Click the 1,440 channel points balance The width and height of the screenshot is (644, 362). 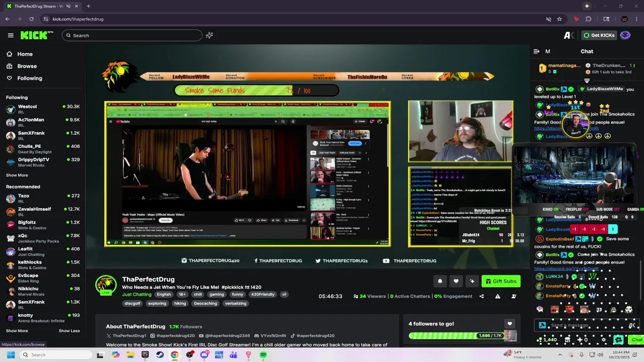[x=547, y=340]
